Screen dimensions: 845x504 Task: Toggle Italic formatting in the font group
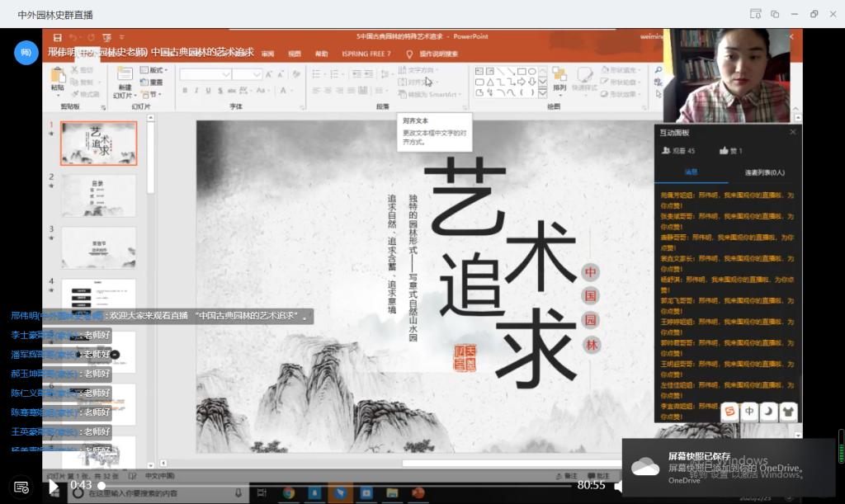click(x=196, y=91)
